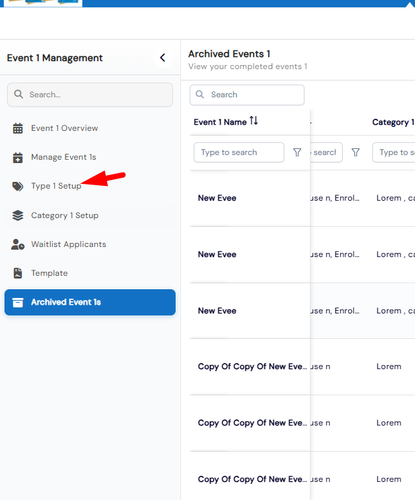Click the Event 1 Overview calendar icon
Screen dimensions: 415x500
(18, 128)
